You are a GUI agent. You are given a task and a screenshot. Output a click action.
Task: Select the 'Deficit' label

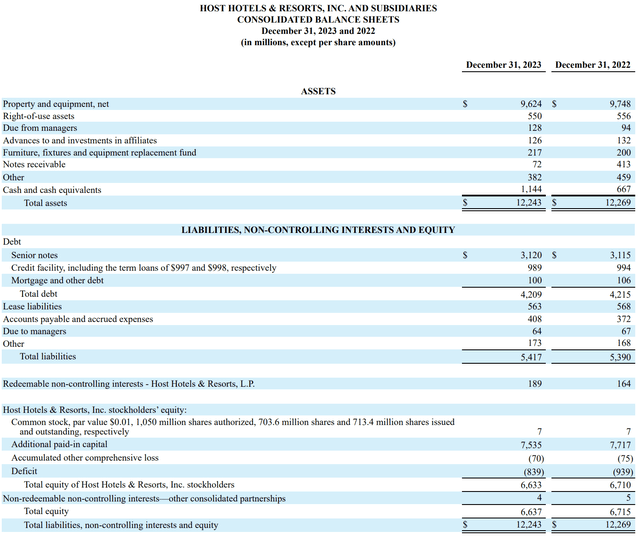24,471
